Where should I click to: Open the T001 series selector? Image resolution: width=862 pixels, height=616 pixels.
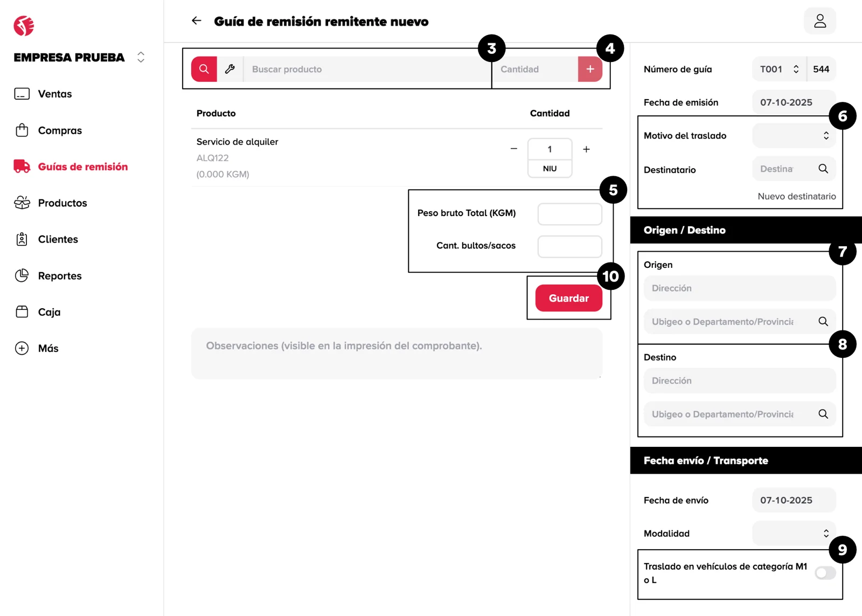[x=779, y=69]
